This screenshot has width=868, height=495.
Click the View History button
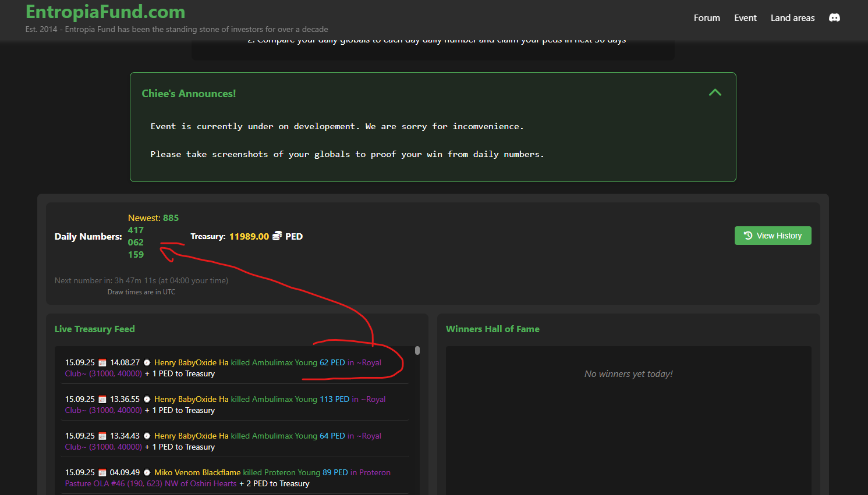coord(773,236)
